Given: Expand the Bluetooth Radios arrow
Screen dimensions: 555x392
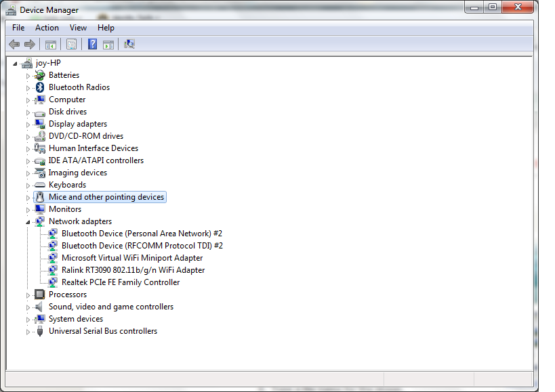Looking at the screenshot, I should click(28, 88).
